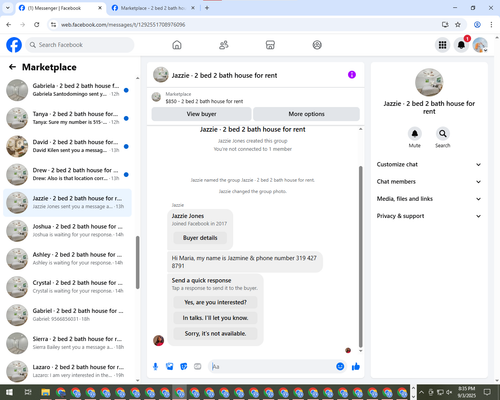The height and width of the screenshot is (400, 500).
Task: Open Sierra conversation in list
Action: pos(67,343)
